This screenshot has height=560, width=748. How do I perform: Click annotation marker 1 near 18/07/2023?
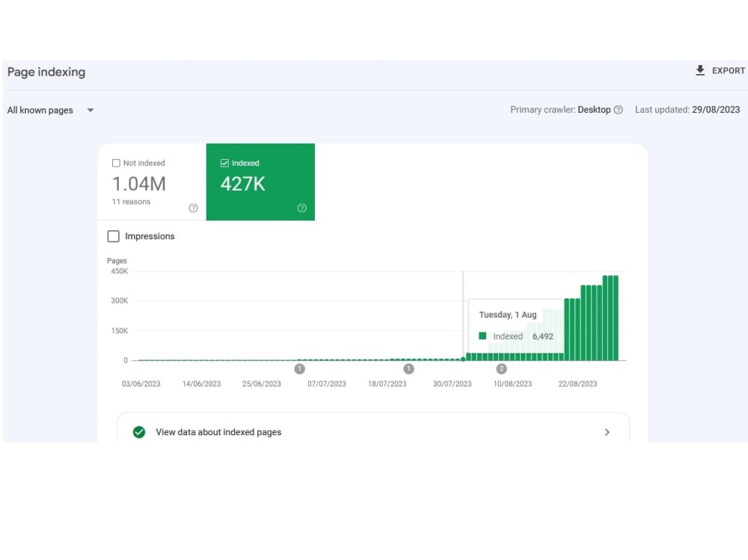pyautogui.click(x=409, y=369)
